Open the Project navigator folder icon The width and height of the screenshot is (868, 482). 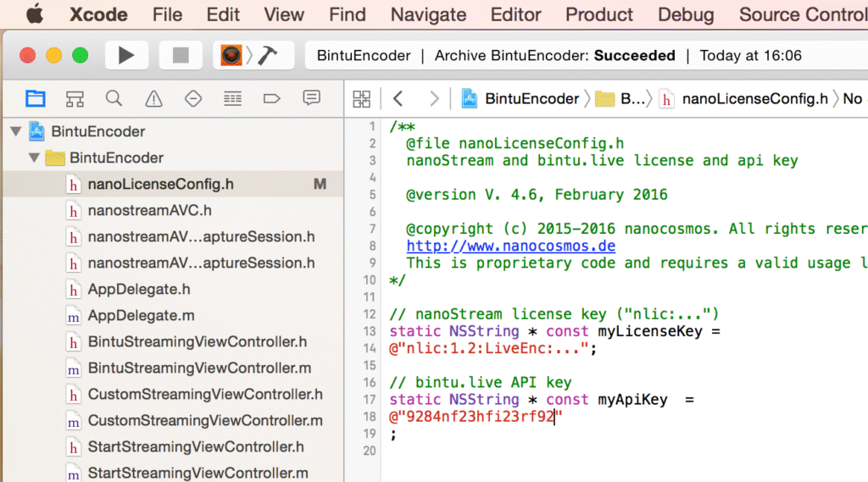pos(35,98)
